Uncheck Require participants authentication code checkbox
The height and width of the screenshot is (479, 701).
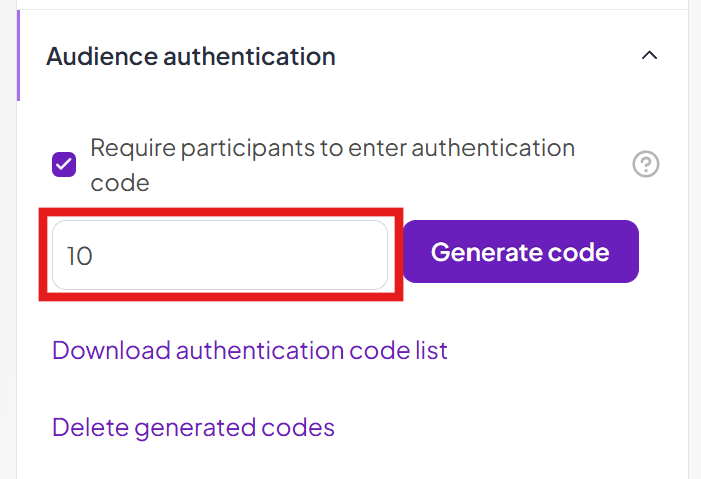[64, 165]
